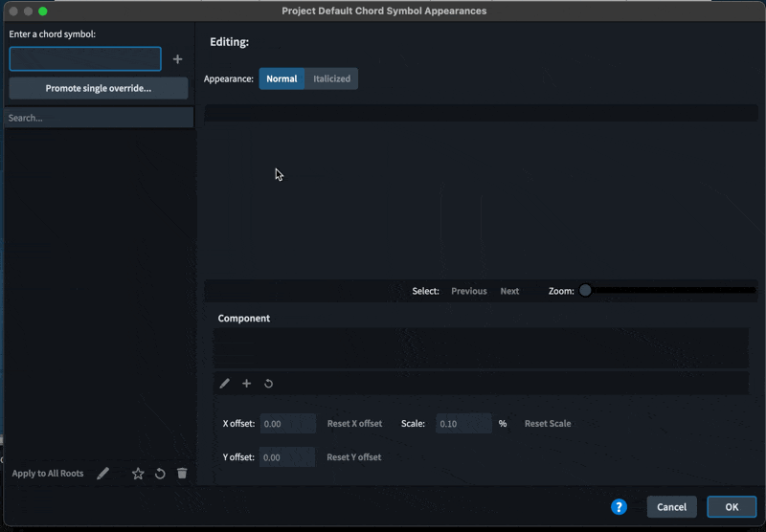
Task: Click the Search field
Action: [x=99, y=118]
